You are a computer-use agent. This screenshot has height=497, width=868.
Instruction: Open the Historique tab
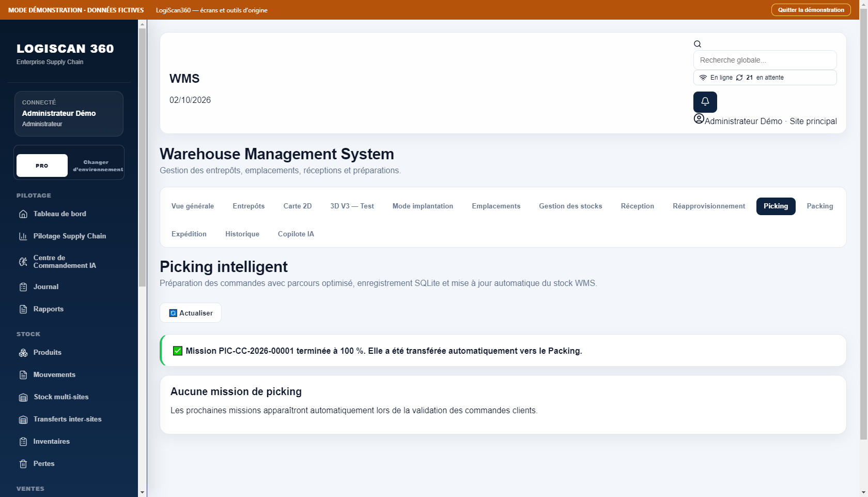(x=242, y=234)
